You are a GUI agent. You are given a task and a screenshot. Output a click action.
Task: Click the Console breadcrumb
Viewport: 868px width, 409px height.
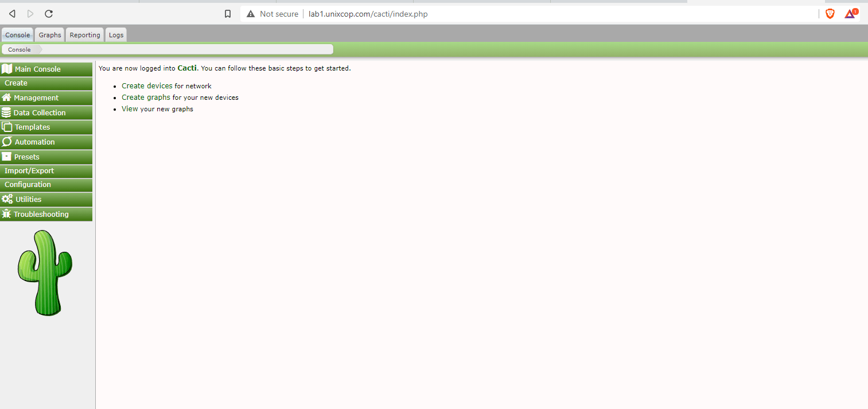(20, 49)
